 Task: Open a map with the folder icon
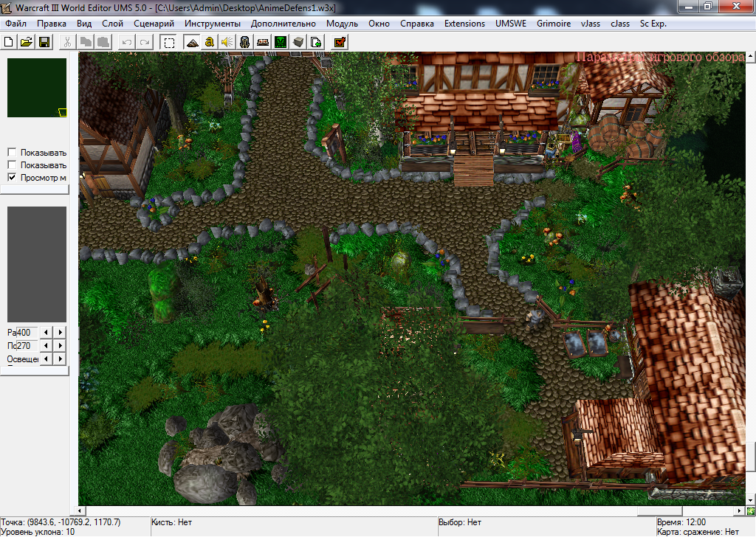click(27, 42)
